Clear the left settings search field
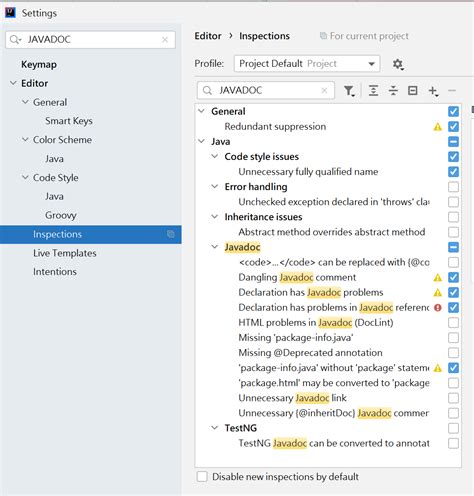 165,40
